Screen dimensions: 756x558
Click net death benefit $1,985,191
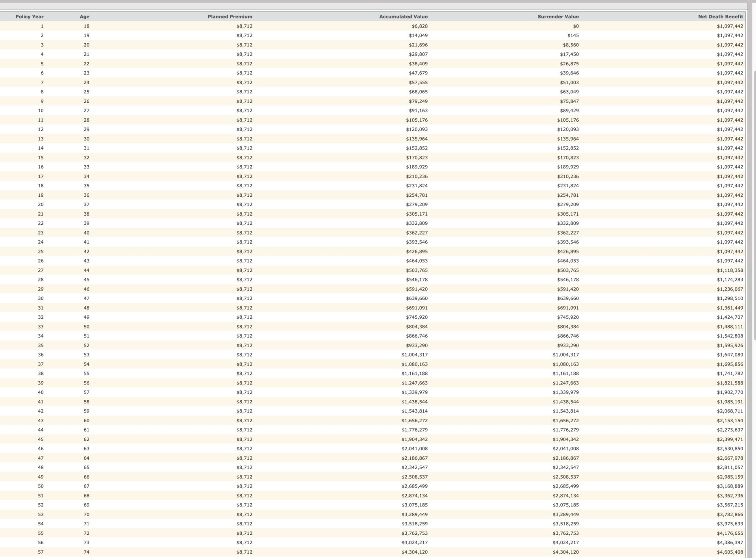pos(730,402)
